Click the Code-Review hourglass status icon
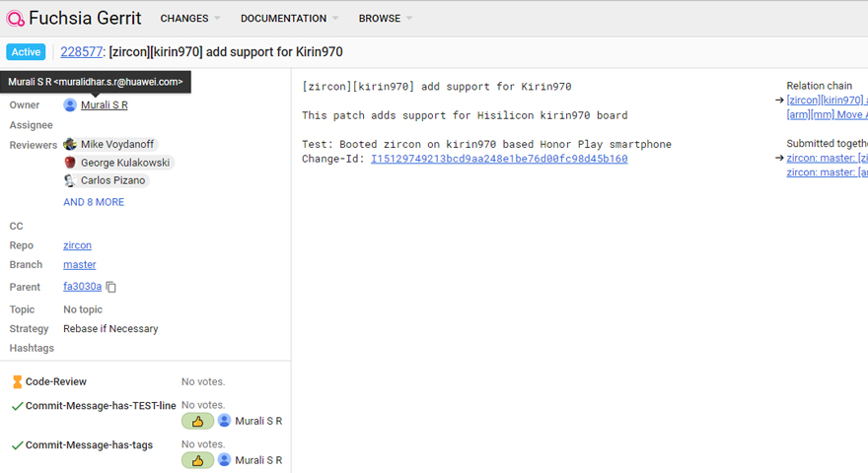The height and width of the screenshot is (473, 868). 17,382
